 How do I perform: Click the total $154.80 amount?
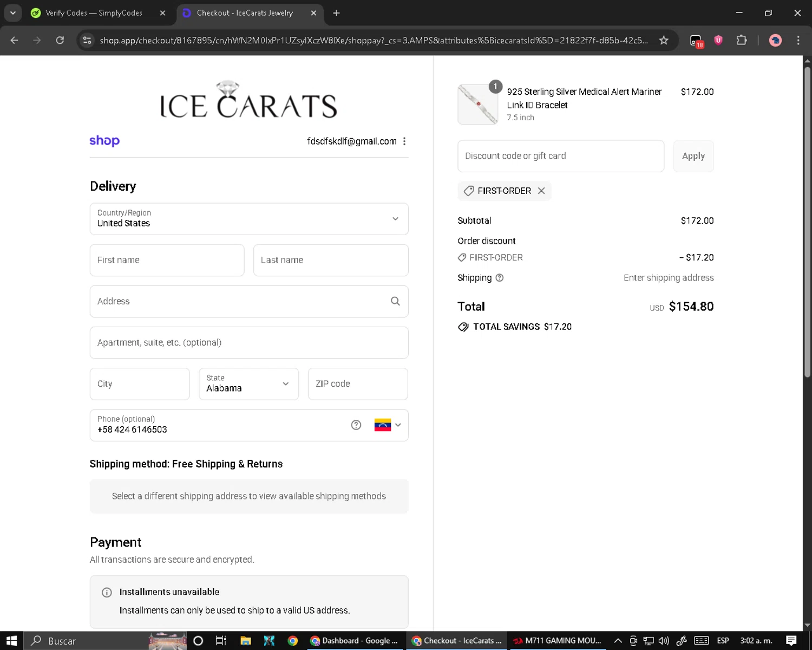[x=691, y=307]
